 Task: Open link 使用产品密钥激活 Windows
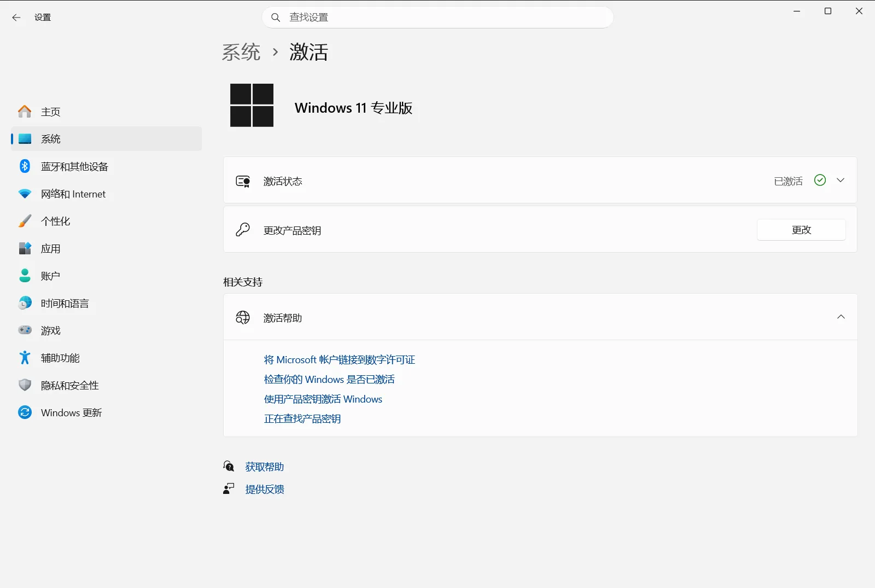click(x=323, y=399)
